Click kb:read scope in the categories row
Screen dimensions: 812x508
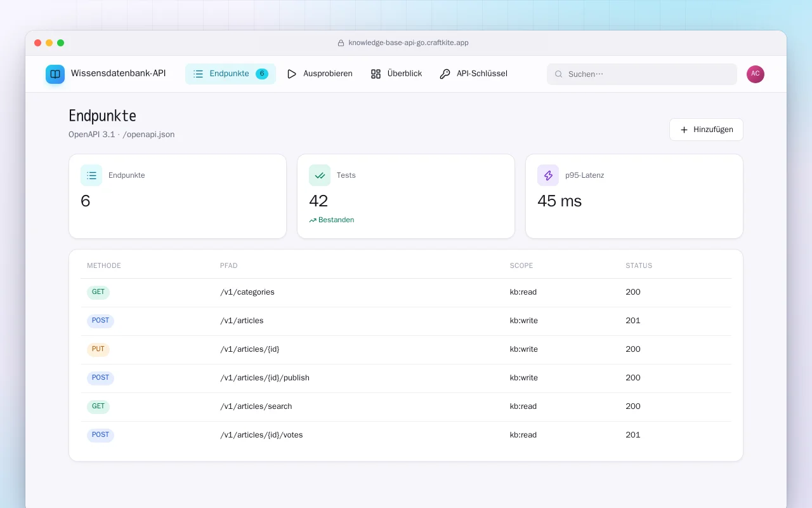(x=523, y=292)
